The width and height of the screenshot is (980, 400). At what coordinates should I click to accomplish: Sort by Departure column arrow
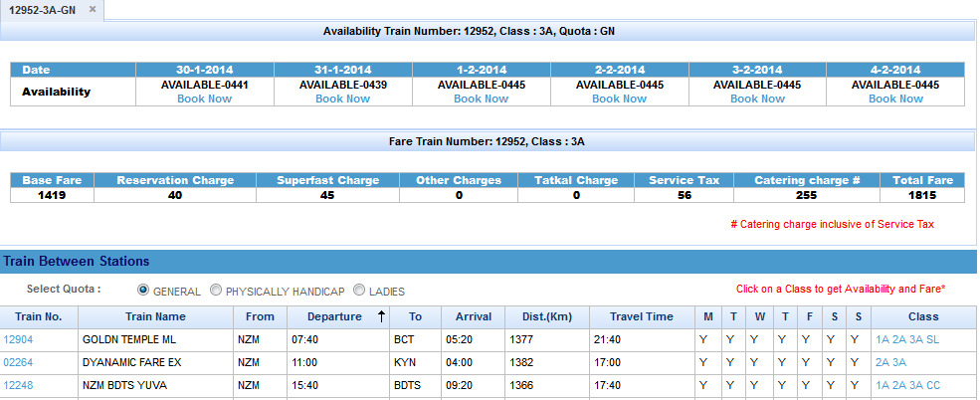(x=379, y=316)
